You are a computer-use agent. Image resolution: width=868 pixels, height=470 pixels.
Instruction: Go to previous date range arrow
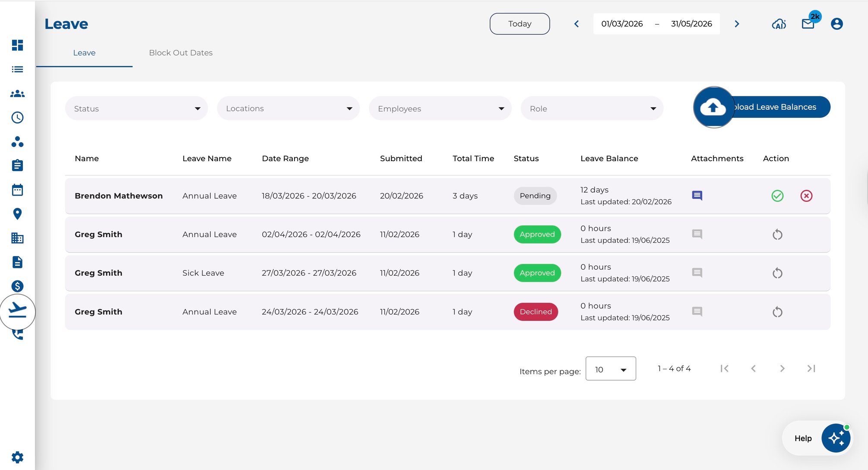pyautogui.click(x=576, y=24)
